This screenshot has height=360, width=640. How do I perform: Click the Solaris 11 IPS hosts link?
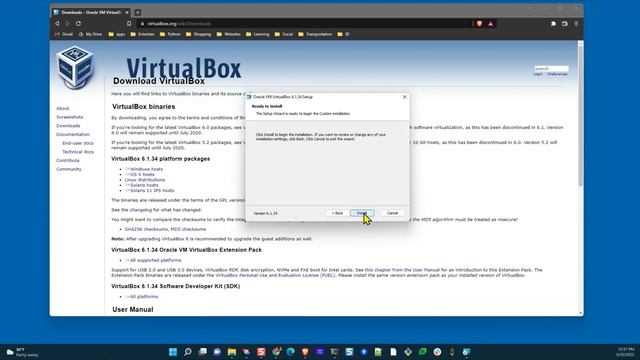[x=149, y=190]
